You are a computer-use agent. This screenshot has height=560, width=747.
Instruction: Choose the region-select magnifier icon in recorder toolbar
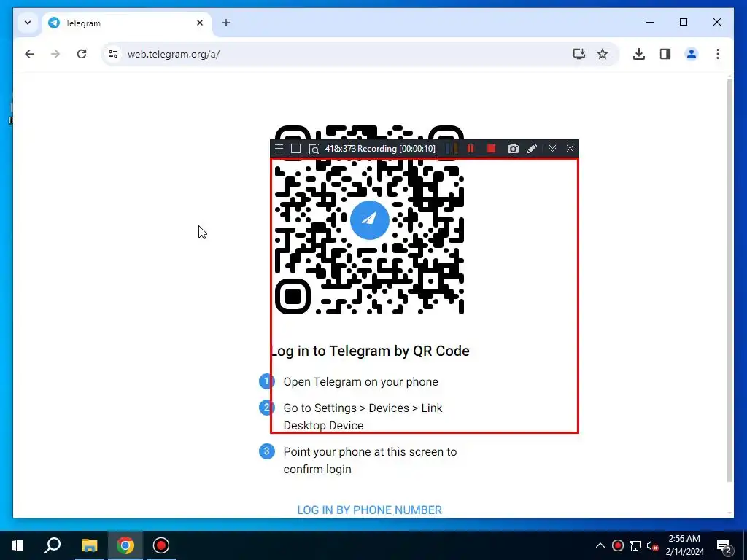pos(313,149)
